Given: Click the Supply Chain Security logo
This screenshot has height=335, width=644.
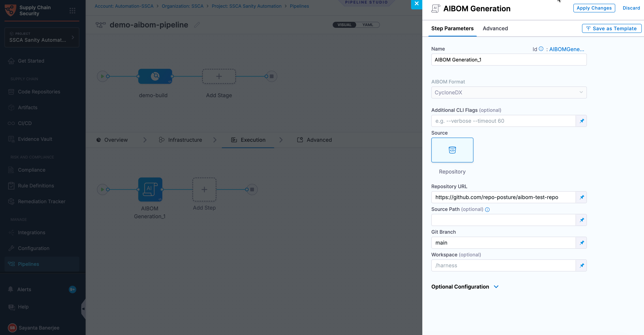Looking at the screenshot, I should [10, 10].
